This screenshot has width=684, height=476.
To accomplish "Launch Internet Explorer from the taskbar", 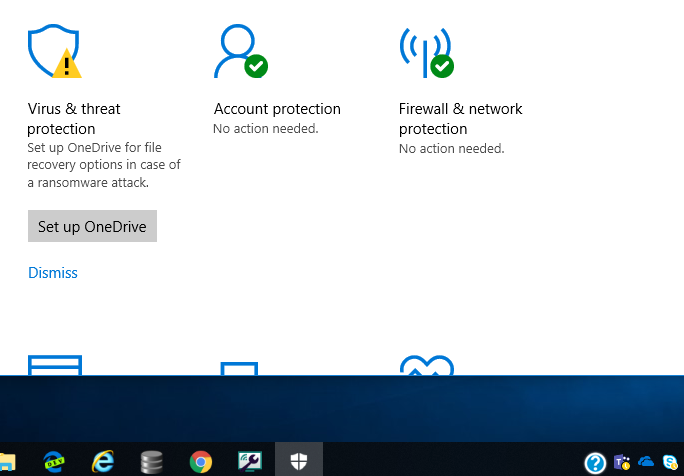I will pyautogui.click(x=103, y=461).
